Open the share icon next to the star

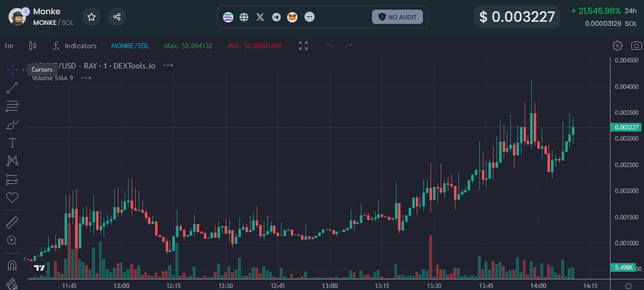pyautogui.click(x=117, y=17)
